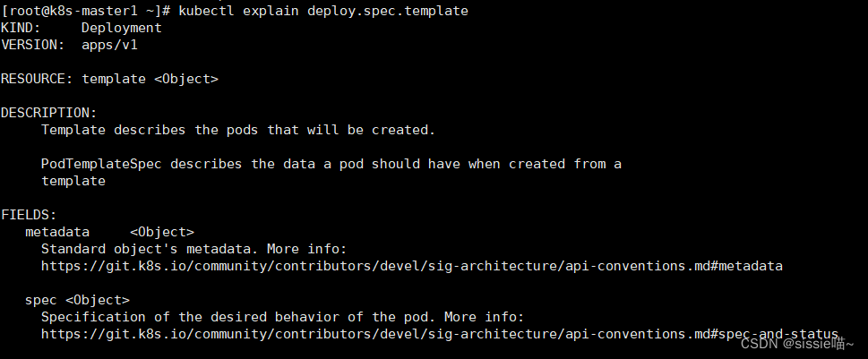Click the root@k8s-master1 shell prompt
This screenshot has height=359, width=868.
pos(86,11)
